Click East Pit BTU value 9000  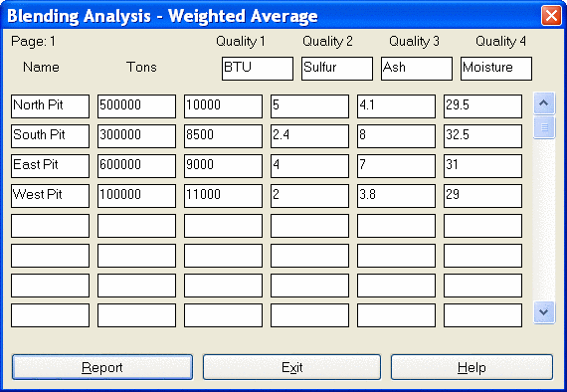(x=223, y=166)
